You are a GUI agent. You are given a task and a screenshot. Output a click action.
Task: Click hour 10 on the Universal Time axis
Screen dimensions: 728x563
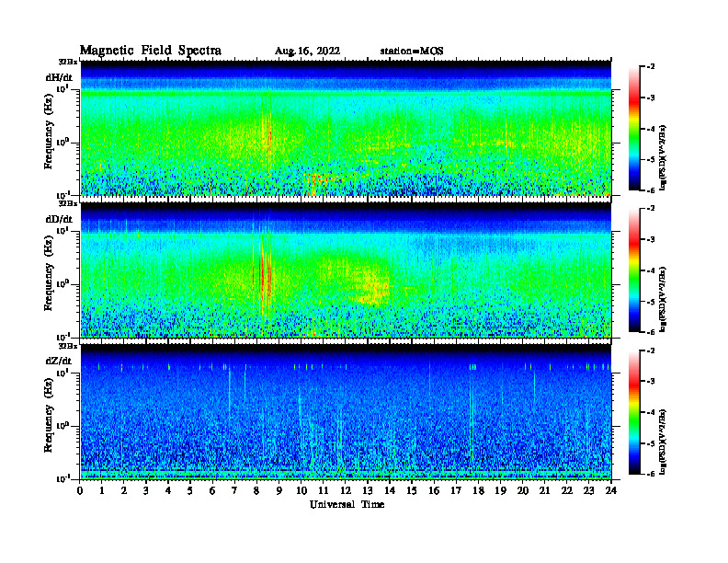301,491
